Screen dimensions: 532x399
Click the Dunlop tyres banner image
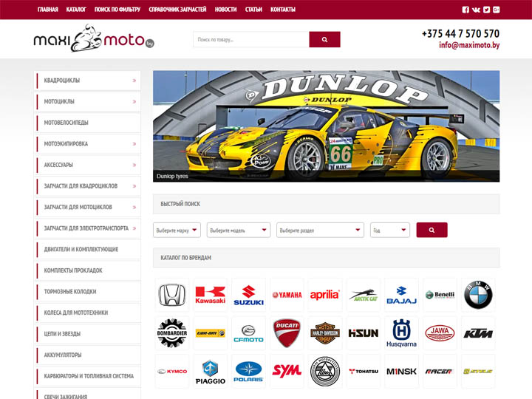click(x=326, y=126)
